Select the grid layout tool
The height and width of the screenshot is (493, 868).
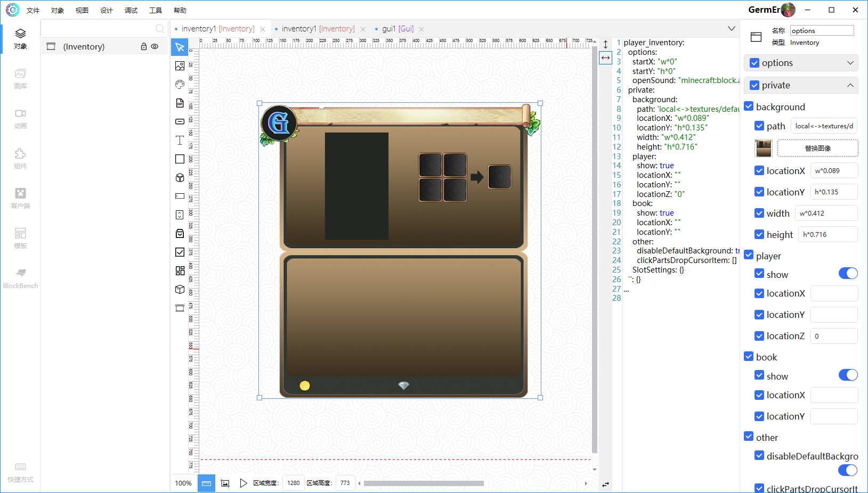(x=180, y=270)
